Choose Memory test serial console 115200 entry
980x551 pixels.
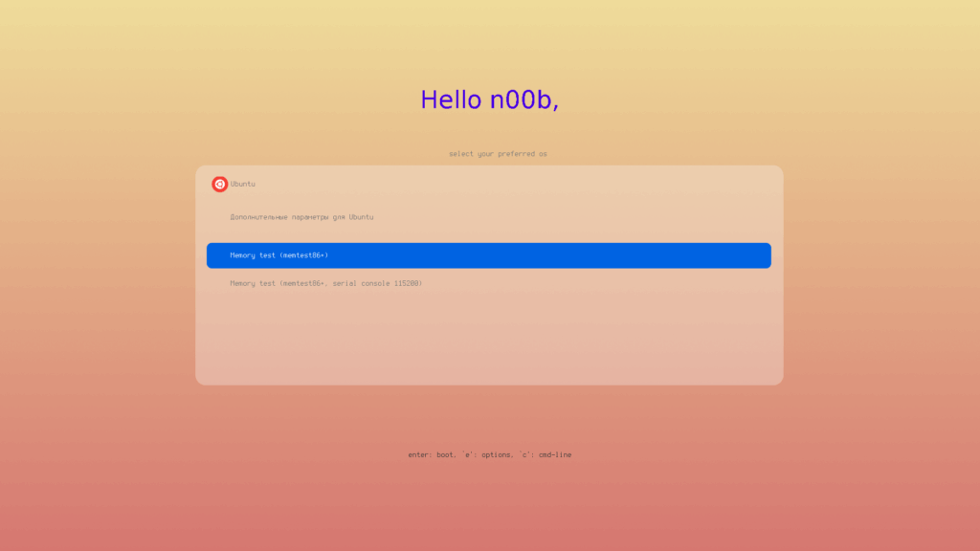click(x=489, y=283)
